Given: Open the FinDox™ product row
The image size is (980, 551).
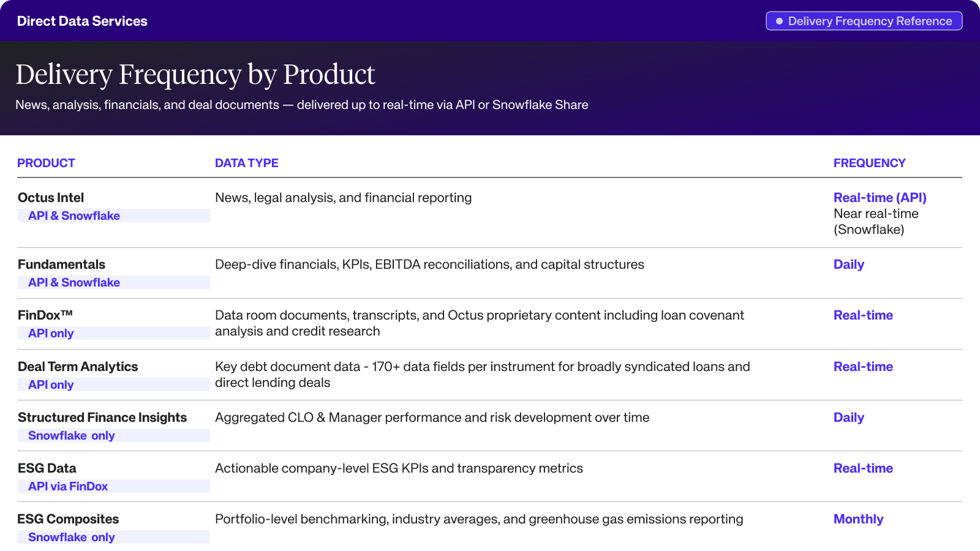Looking at the screenshot, I should (x=45, y=315).
